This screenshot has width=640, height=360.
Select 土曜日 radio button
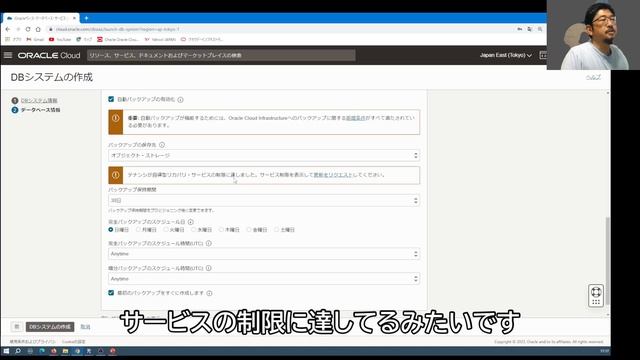point(276,230)
